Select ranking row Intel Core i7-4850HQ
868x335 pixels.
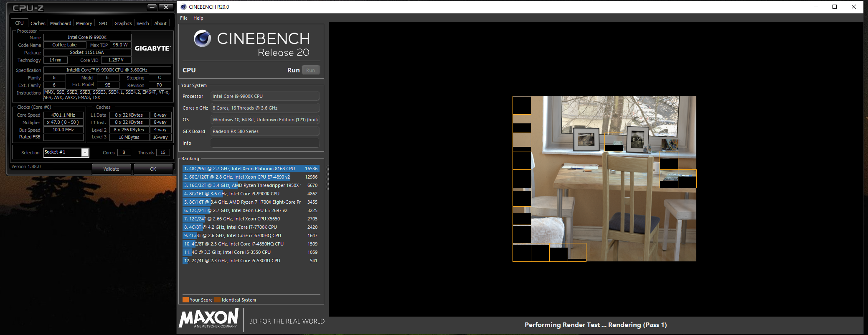click(x=251, y=244)
